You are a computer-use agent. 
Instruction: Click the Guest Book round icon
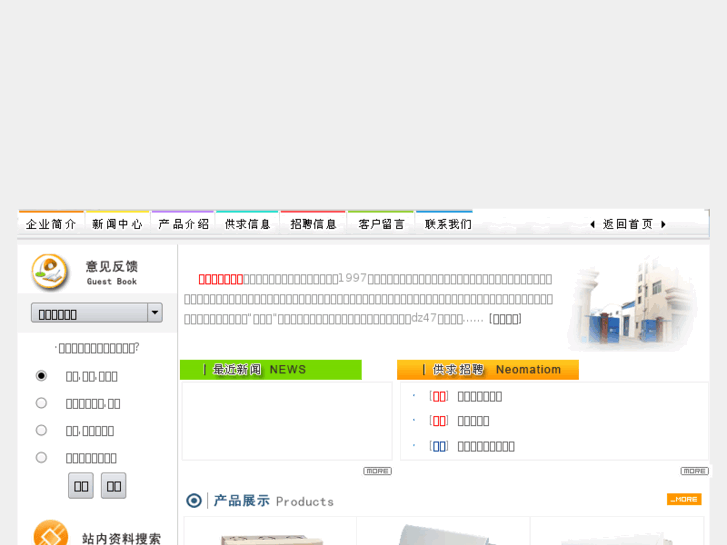click(x=50, y=271)
